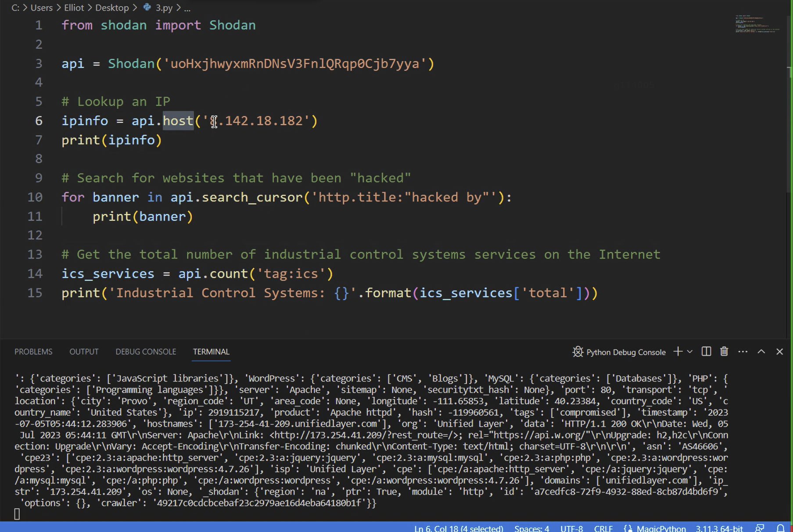The image size is (793, 532).
Task: Click the highlighted word host
Action: [x=178, y=121]
